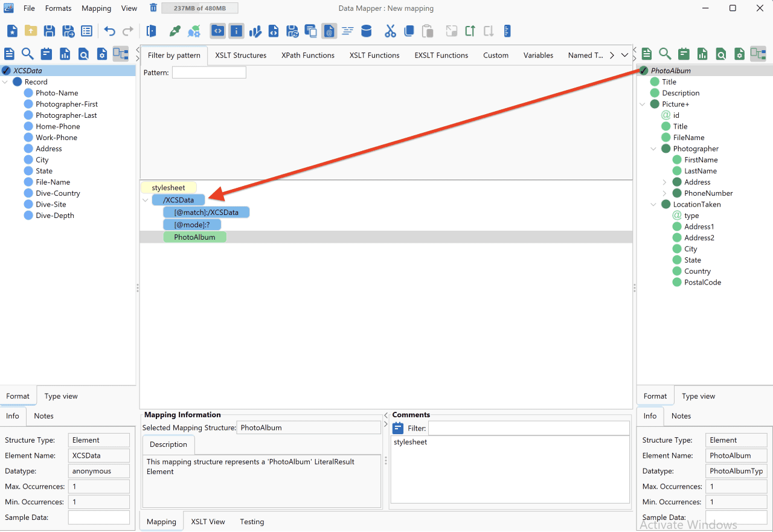
Task: Switch to the XSLT Structures tab
Action: coord(241,55)
